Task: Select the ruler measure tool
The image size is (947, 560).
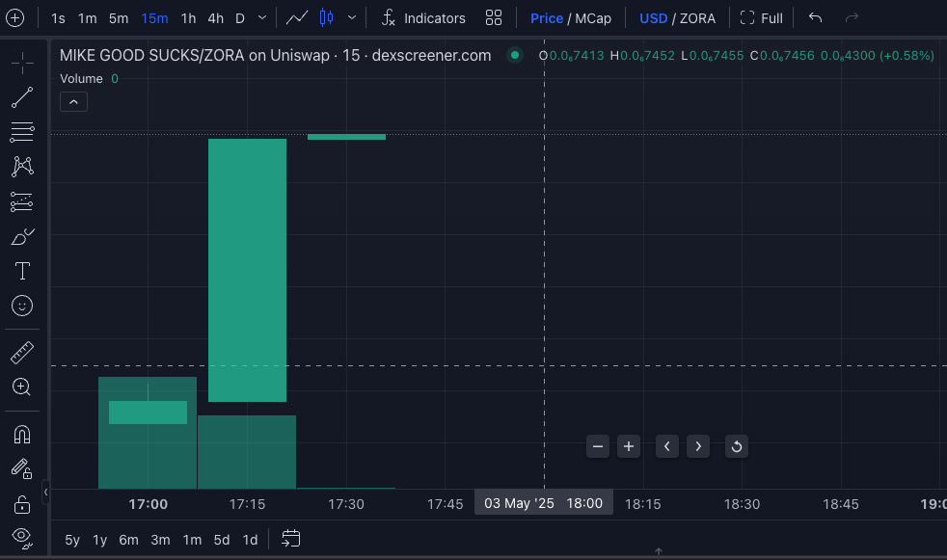Action: coord(22,353)
